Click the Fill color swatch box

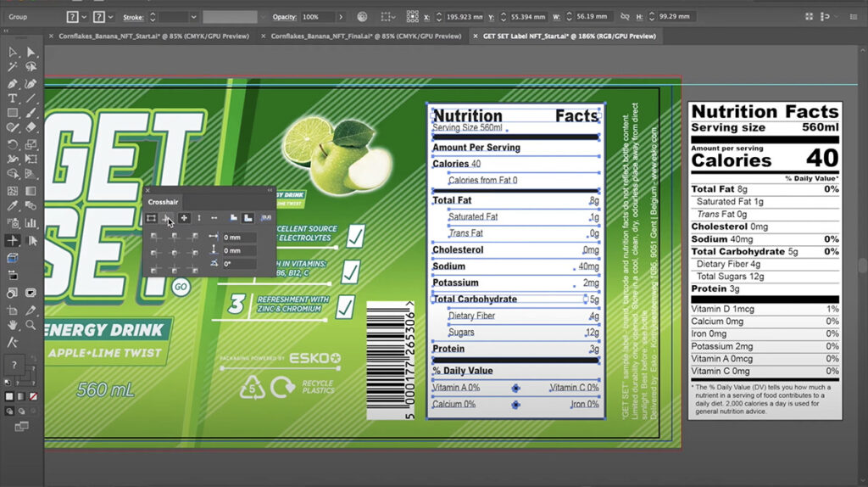point(73,17)
